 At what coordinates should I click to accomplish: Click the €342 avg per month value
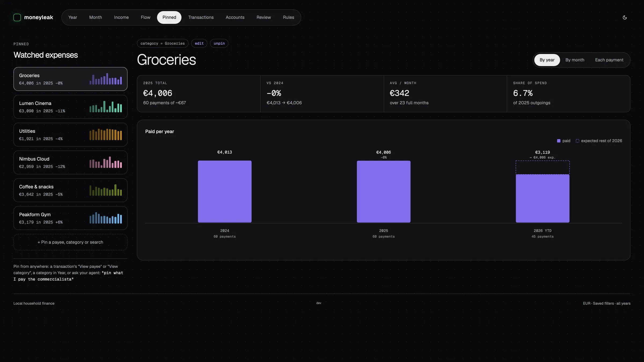point(399,93)
